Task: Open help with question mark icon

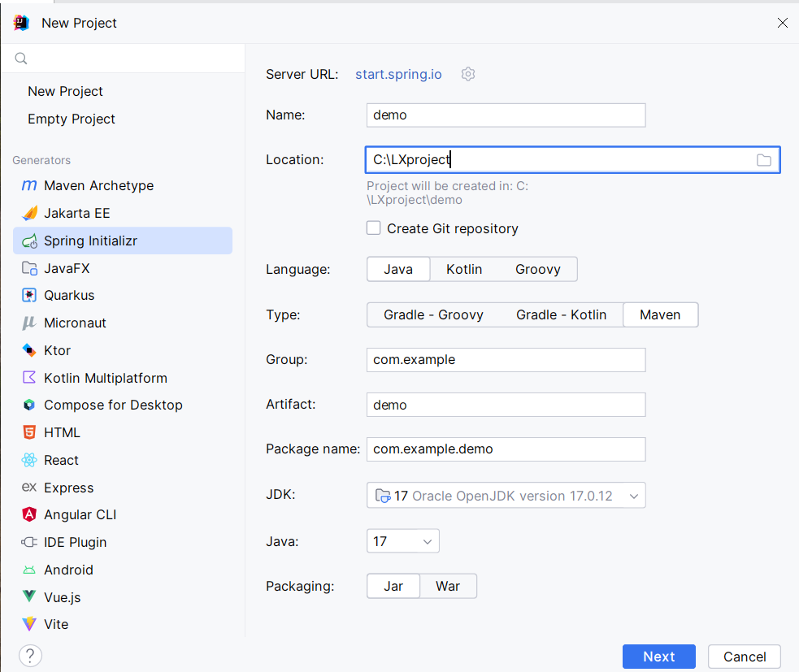Action: click(x=31, y=656)
